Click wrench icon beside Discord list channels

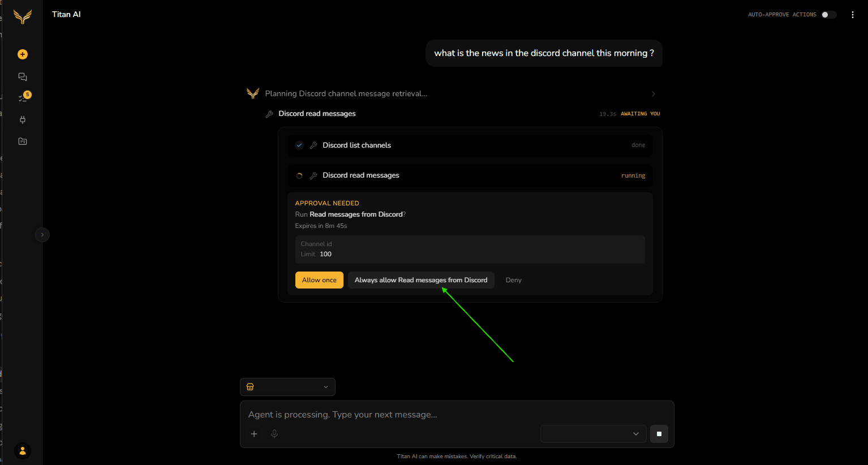[x=313, y=145]
